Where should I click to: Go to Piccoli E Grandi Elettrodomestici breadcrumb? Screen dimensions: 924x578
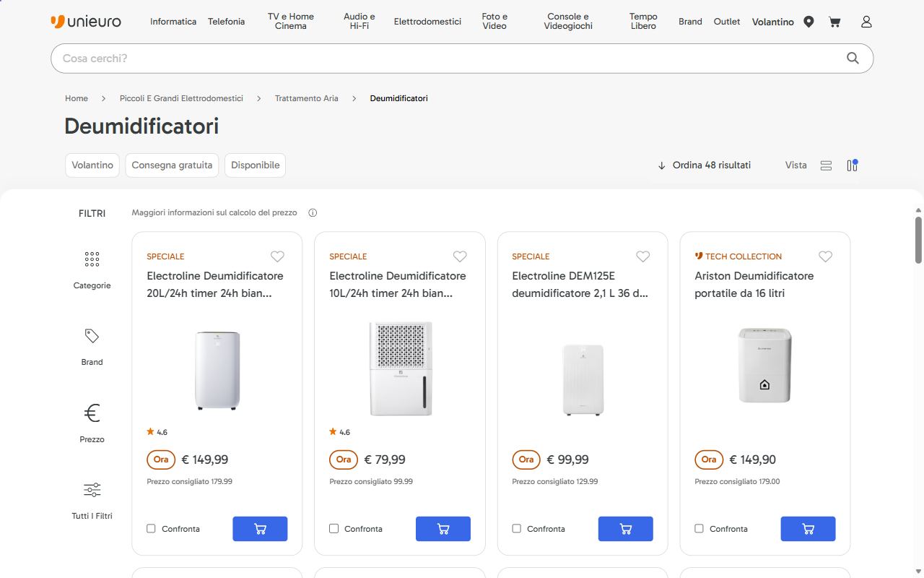pyautogui.click(x=181, y=98)
